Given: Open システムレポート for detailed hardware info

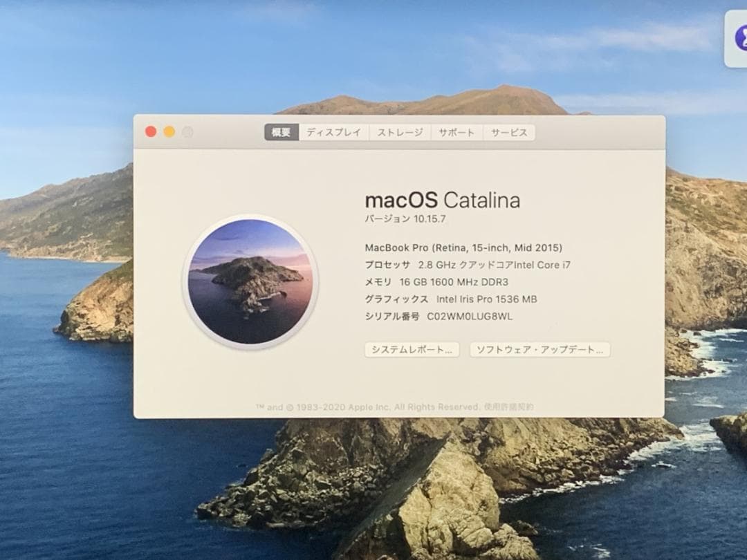Looking at the screenshot, I should click(x=412, y=350).
